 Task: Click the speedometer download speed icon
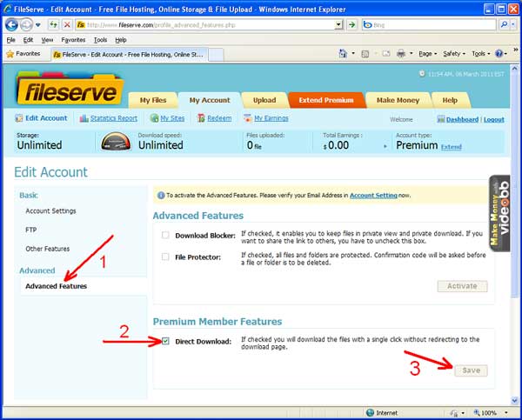(x=116, y=142)
